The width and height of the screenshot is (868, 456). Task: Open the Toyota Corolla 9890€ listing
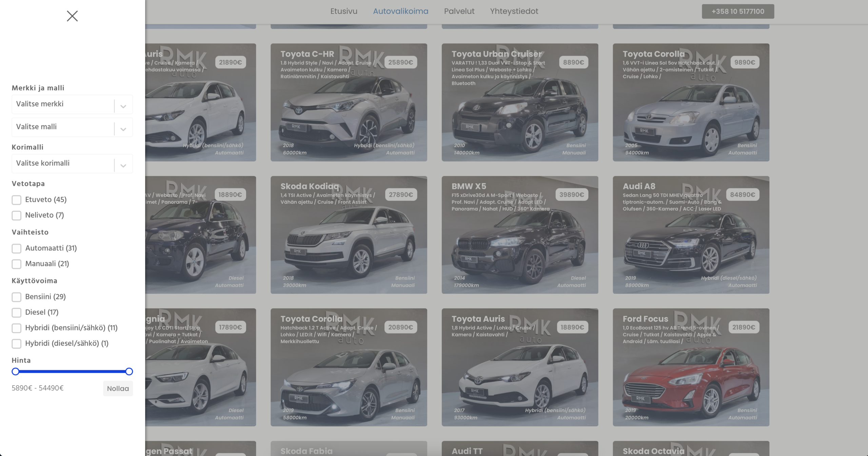click(x=691, y=102)
